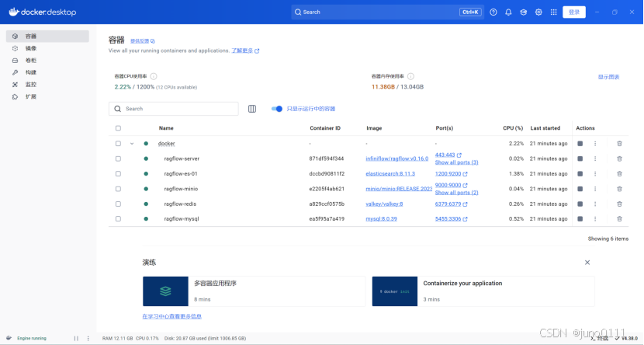The height and width of the screenshot is (345, 644).
Task: Open the valkey/valkey:8 image link
Action: click(384, 204)
